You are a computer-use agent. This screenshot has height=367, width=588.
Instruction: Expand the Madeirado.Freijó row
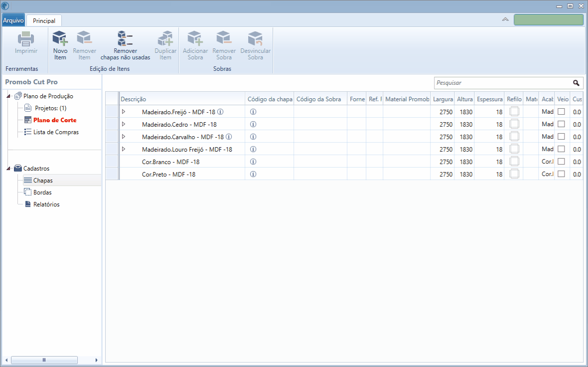coord(124,112)
